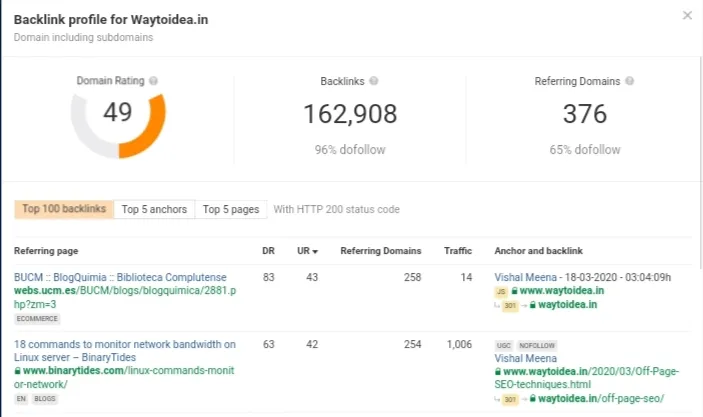
Task: Sort by the UR column arrow
Action: [x=317, y=251]
